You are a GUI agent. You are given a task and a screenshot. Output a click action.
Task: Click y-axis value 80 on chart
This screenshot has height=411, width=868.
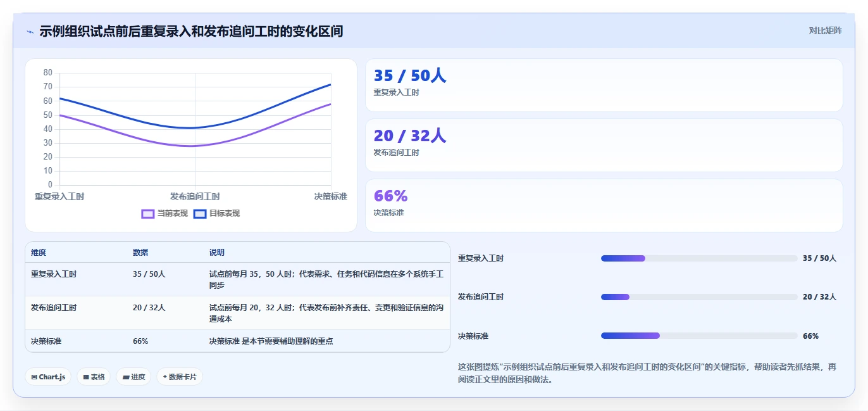point(48,73)
